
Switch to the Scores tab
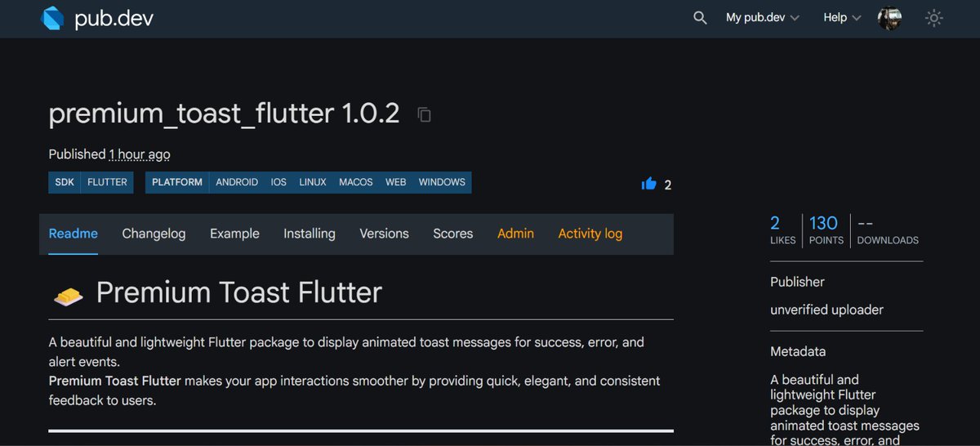(453, 234)
